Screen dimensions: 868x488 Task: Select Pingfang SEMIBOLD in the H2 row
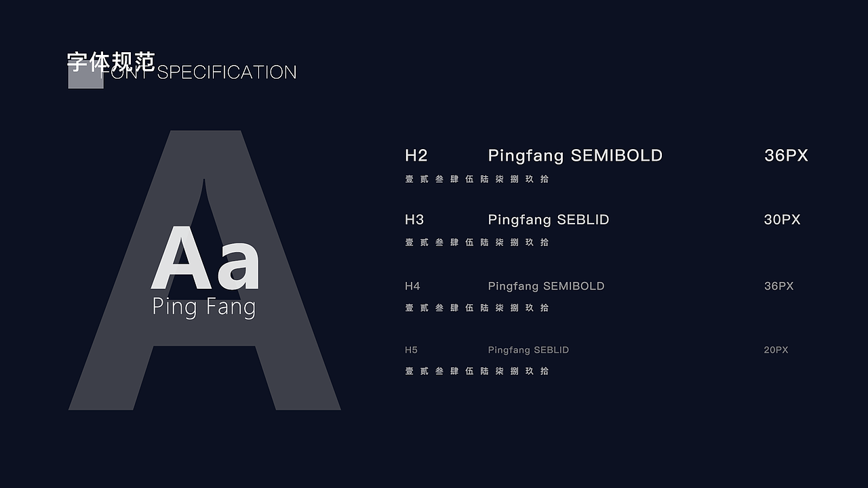tap(575, 155)
